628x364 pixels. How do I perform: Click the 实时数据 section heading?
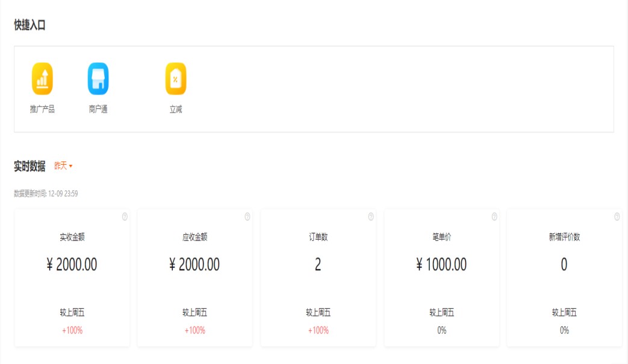[30, 167]
